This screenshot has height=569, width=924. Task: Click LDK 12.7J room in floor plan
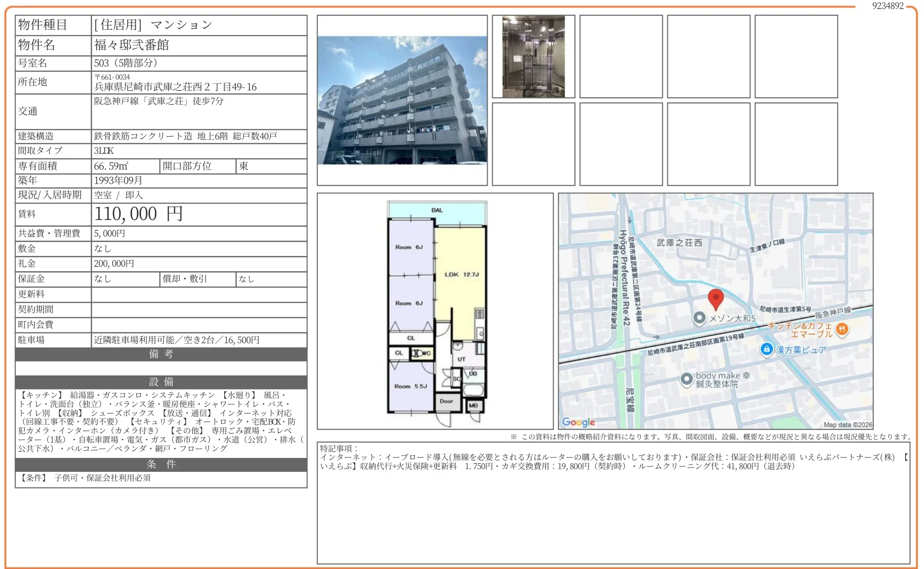pos(462,274)
